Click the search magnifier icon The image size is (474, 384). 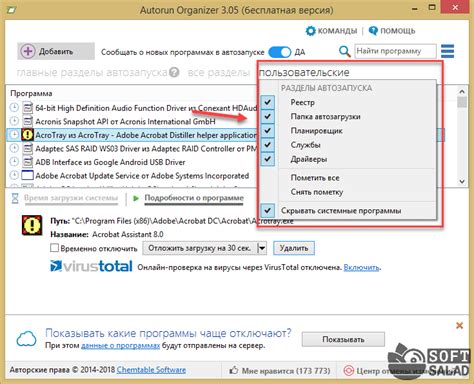[344, 51]
